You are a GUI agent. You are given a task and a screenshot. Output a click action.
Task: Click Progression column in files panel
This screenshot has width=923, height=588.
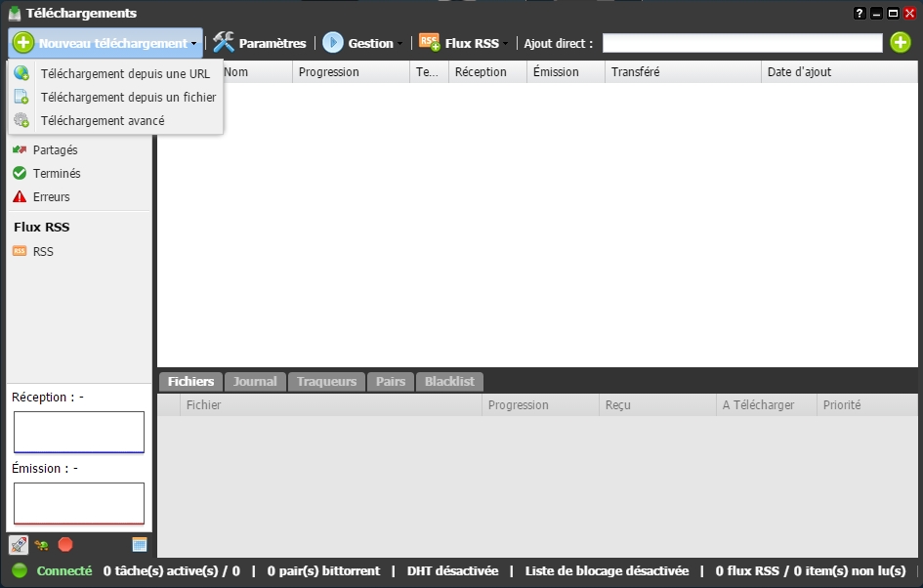540,405
